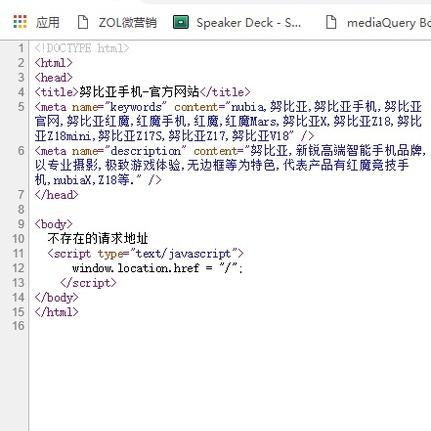
Task: Click the text 不存在的请求地址
Action: (98, 239)
